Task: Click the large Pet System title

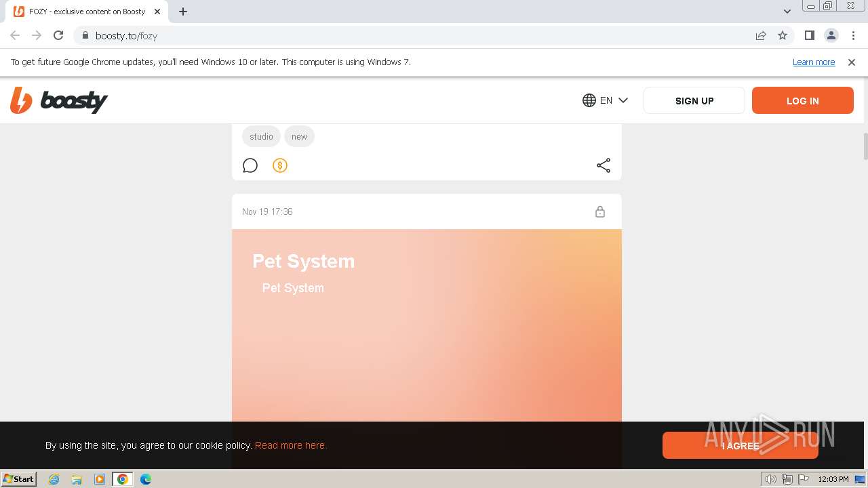Action: click(304, 261)
